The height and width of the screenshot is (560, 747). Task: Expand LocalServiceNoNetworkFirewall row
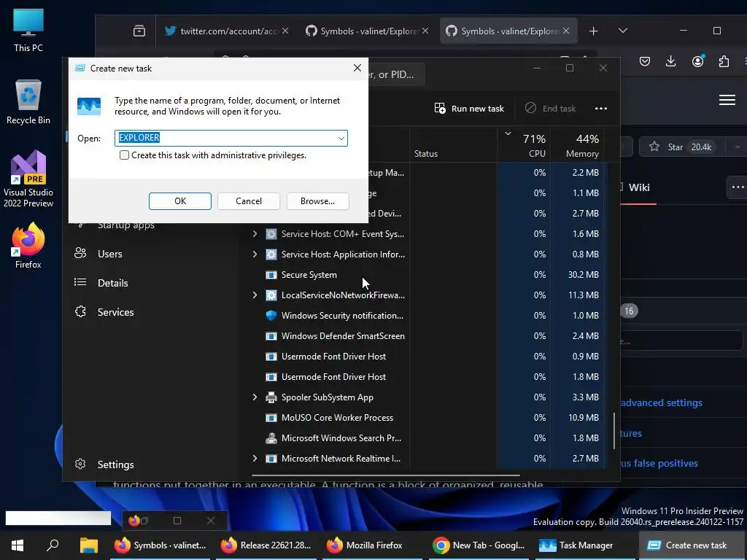[x=255, y=295]
